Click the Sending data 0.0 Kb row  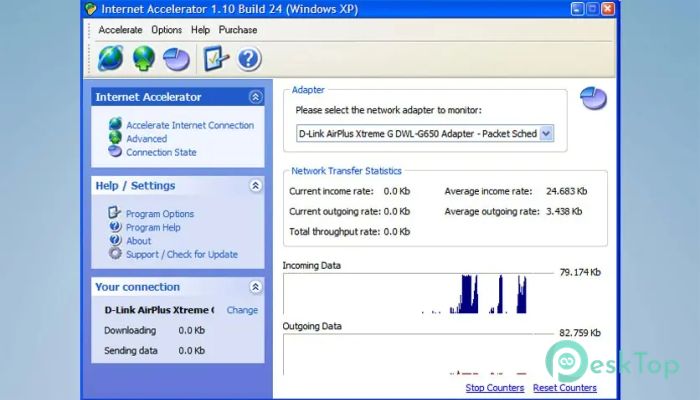154,350
